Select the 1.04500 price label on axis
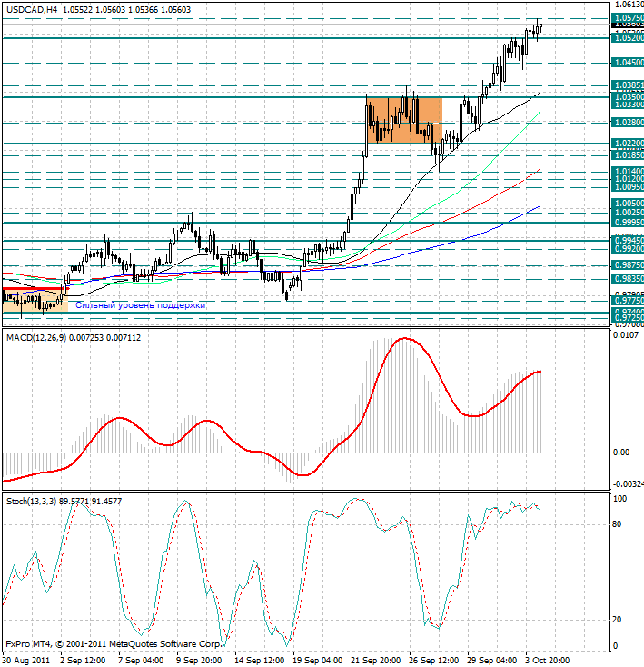Viewport: 644px width, 667px height. [628, 63]
